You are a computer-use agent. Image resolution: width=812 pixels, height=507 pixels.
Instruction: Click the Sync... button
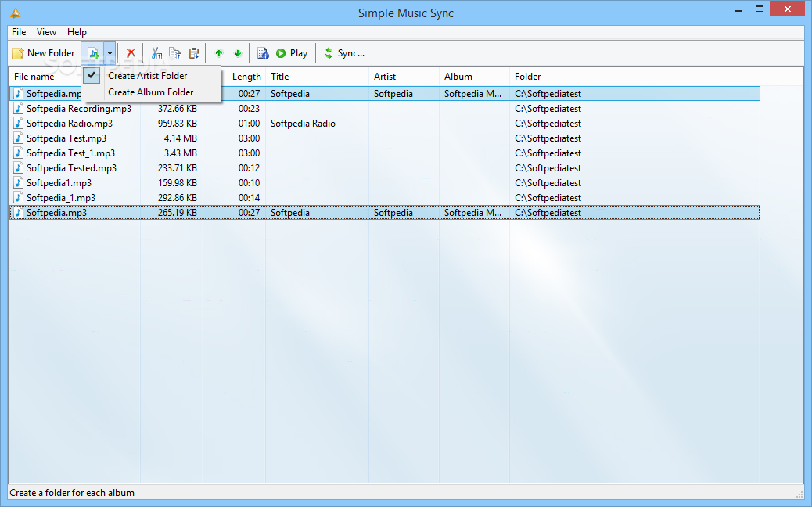click(x=345, y=53)
